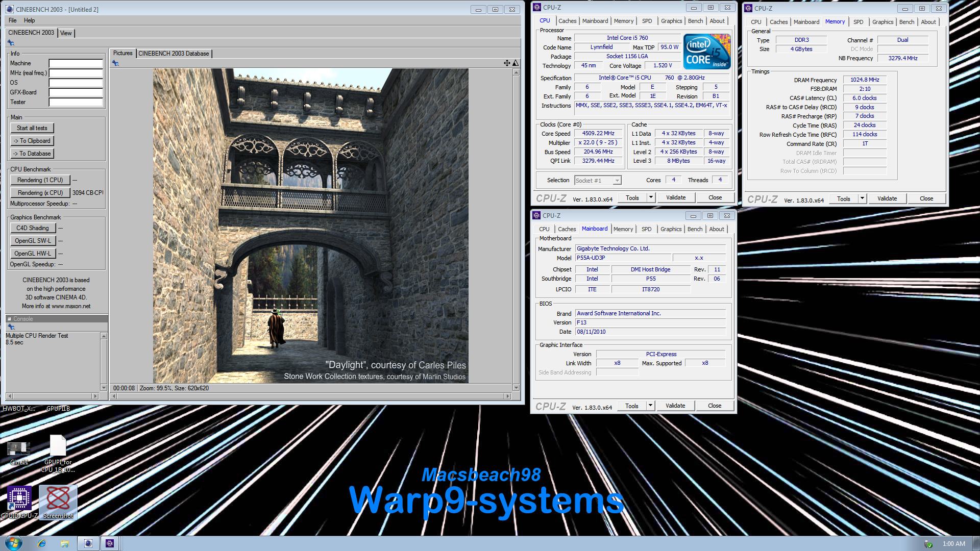Click Start all tests button
Viewport: 980px width, 551px height.
coord(32,128)
